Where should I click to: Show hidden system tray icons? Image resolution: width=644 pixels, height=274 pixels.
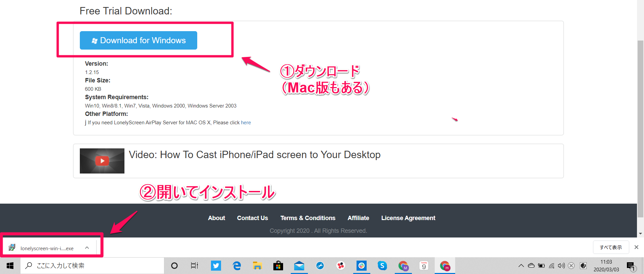(521, 266)
